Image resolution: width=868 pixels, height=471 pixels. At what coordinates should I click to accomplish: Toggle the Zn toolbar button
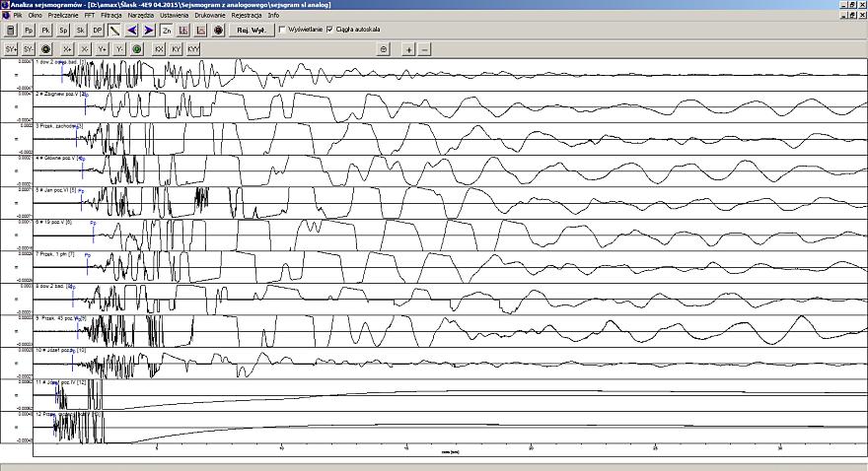[167, 30]
